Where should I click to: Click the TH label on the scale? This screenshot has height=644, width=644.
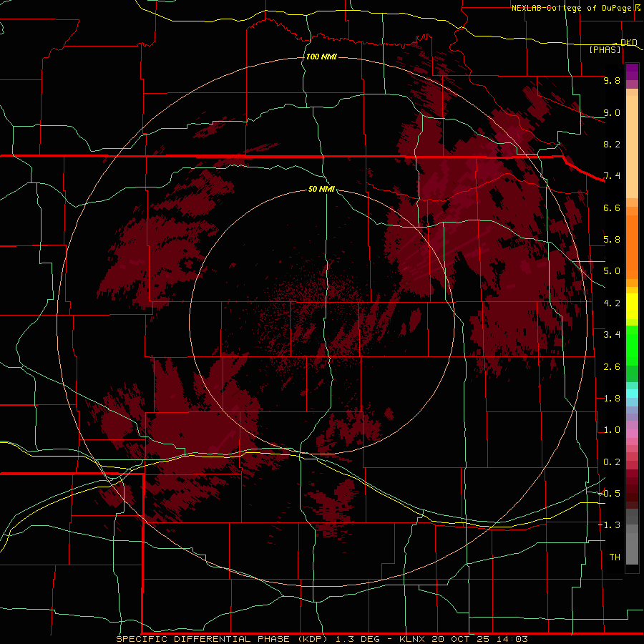coord(615,557)
